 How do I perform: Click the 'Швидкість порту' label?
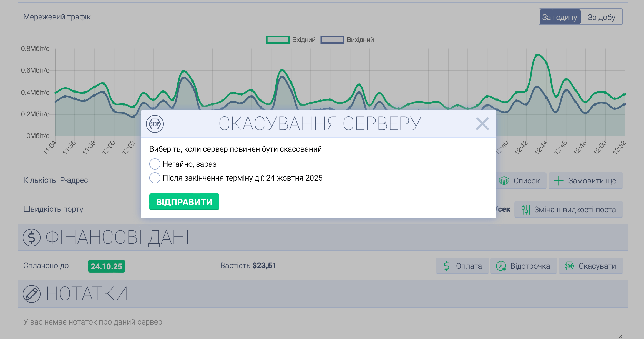53,209
